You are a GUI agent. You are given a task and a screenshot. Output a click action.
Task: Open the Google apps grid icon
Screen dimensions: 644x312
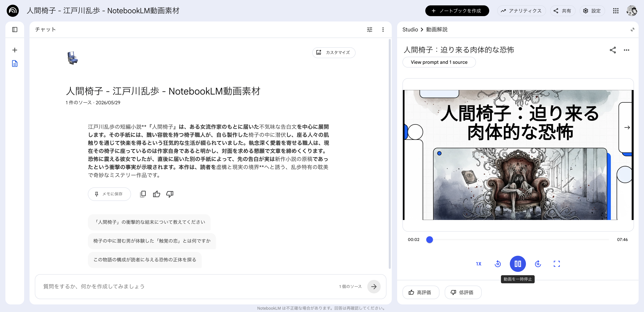pyautogui.click(x=616, y=11)
